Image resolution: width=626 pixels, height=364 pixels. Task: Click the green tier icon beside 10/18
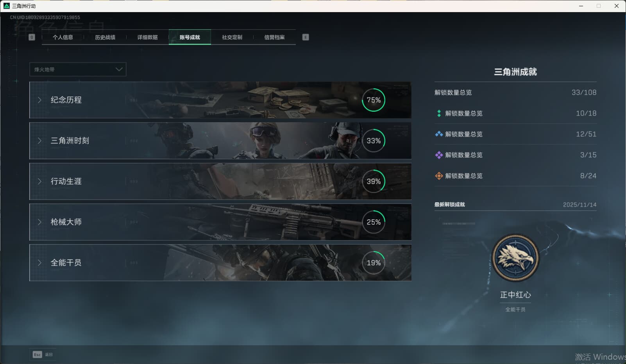tap(439, 113)
